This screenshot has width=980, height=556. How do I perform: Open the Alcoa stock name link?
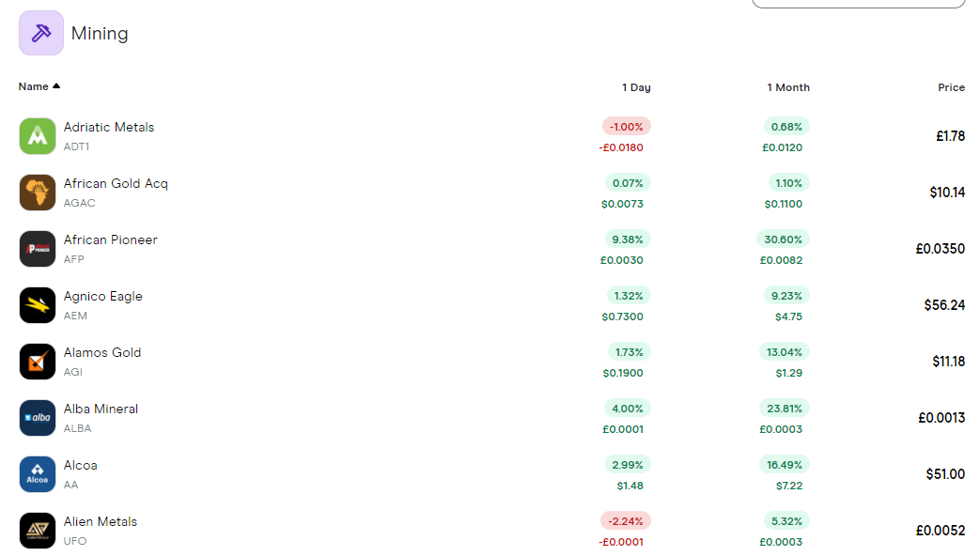[x=81, y=466]
